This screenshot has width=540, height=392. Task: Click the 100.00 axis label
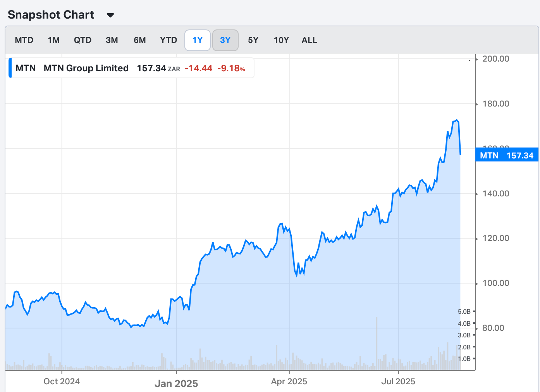[496, 283]
